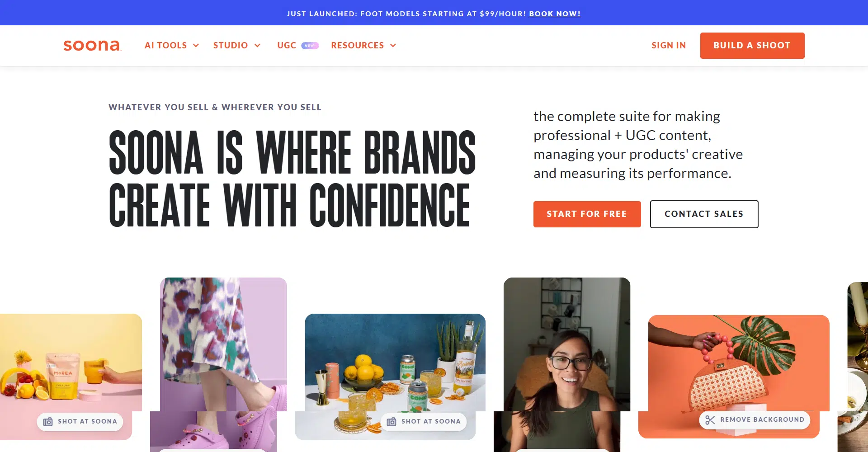
Task: Click the soona logo
Action: pyautogui.click(x=92, y=45)
